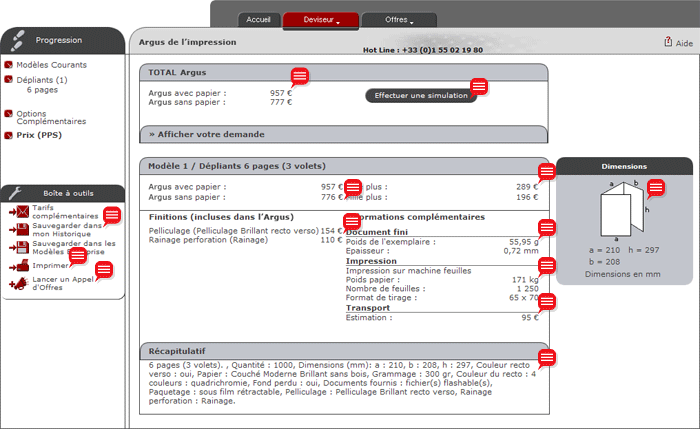The height and width of the screenshot is (429, 700).
Task: Click the dropdown arrow on Deviseur
Action: pyautogui.click(x=338, y=22)
